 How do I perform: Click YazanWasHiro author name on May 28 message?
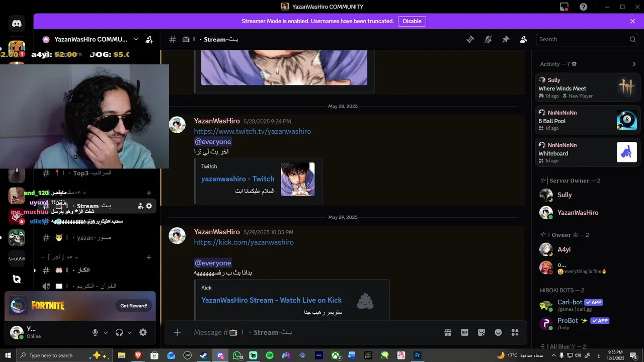(x=217, y=121)
